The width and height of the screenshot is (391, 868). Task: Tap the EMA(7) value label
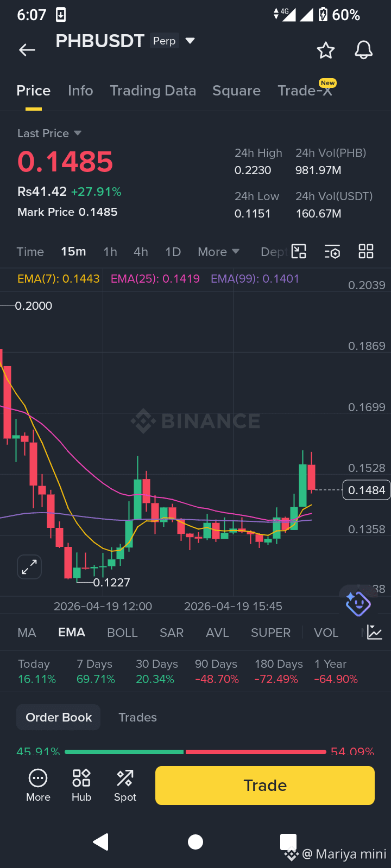(59, 279)
